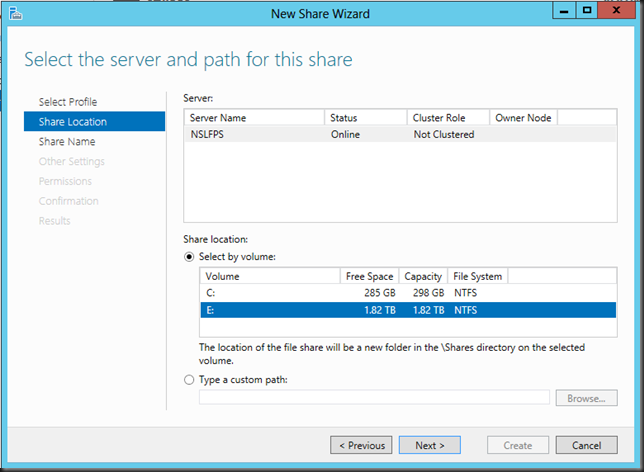Choose the 'Type a custom path' radio button
Image resolution: width=644 pixels, height=472 pixels.
(x=189, y=380)
